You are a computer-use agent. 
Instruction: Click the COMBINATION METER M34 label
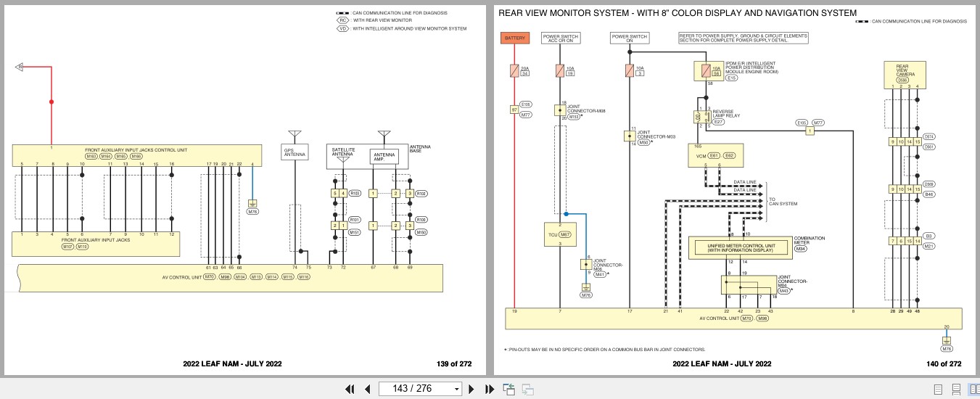808,243
